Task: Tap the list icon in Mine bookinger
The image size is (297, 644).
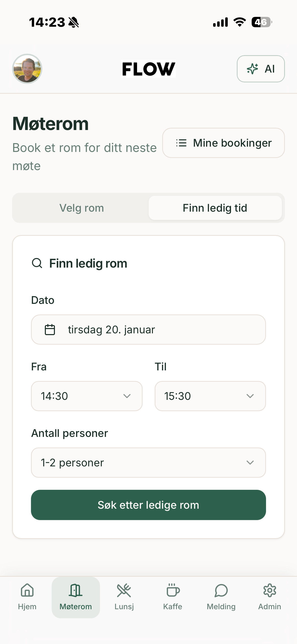Action: click(x=181, y=143)
